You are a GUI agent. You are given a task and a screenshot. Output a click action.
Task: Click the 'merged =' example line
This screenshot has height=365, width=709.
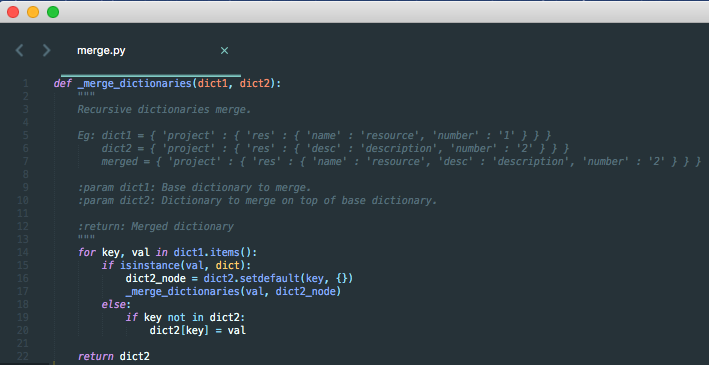click(401, 161)
